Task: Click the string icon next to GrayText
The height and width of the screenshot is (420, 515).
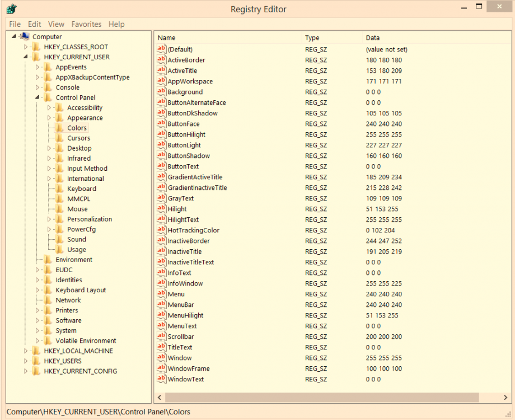Action: point(161,198)
